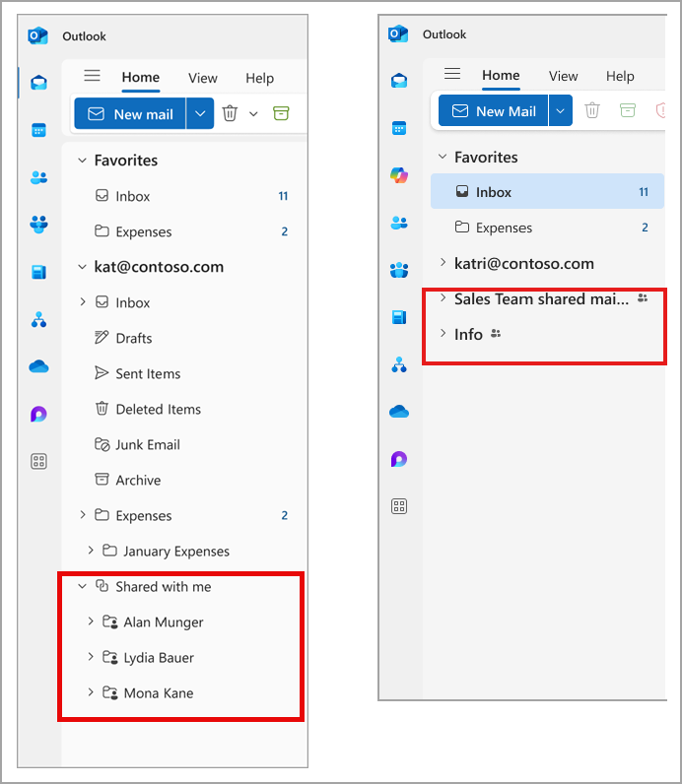
Task: Select View tab in left Outlook
Action: pos(203,78)
